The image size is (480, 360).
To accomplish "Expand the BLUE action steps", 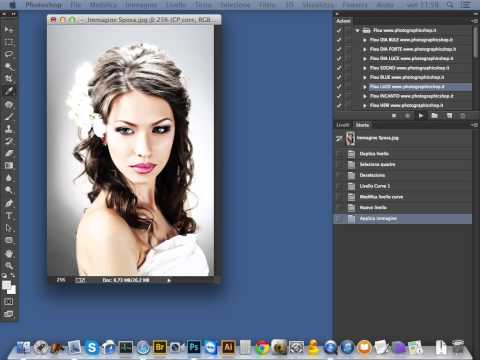I will pos(365,77).
